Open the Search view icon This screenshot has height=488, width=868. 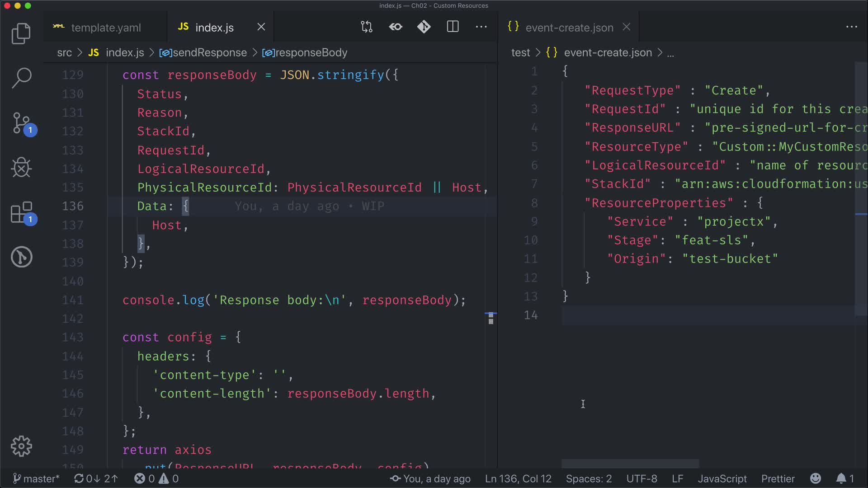21,78
